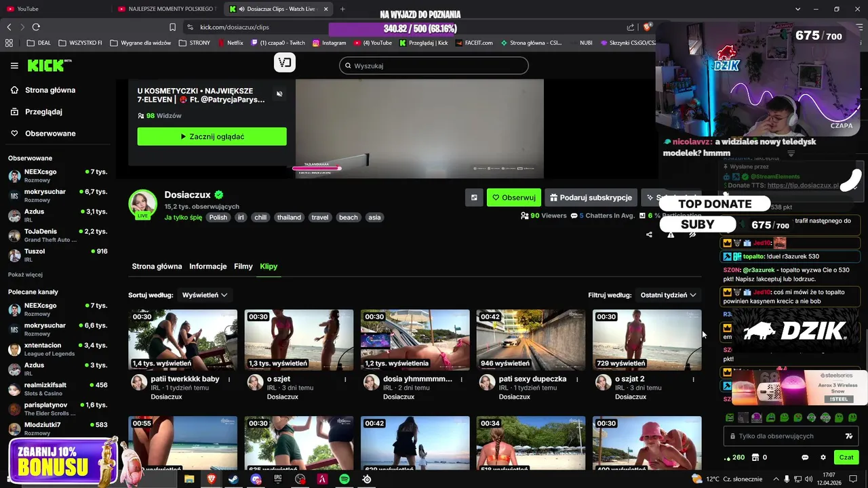Screen dimensions: 868x488
Task: Open Steam from the Windows taskbar
Action: tap(233, 479)
